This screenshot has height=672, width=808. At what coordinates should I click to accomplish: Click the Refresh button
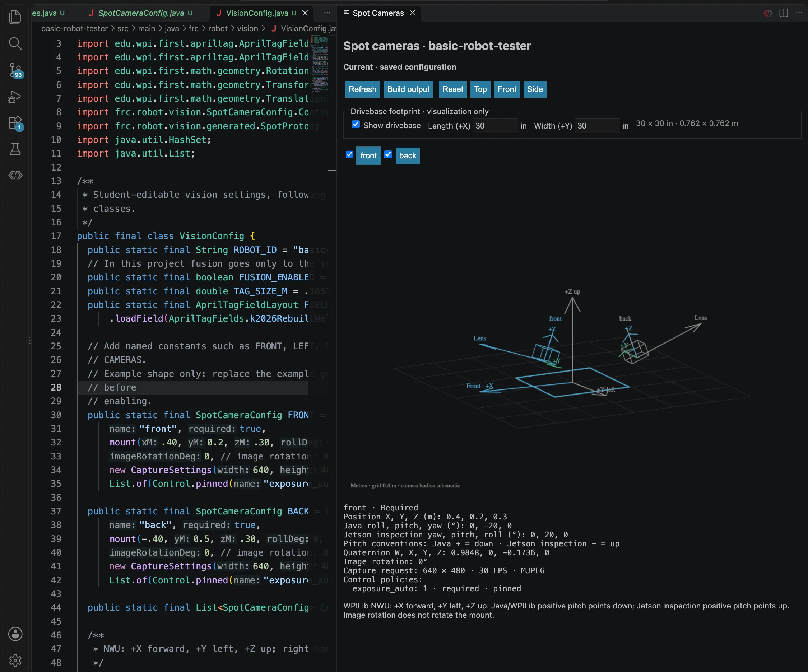tap(362, 89)
